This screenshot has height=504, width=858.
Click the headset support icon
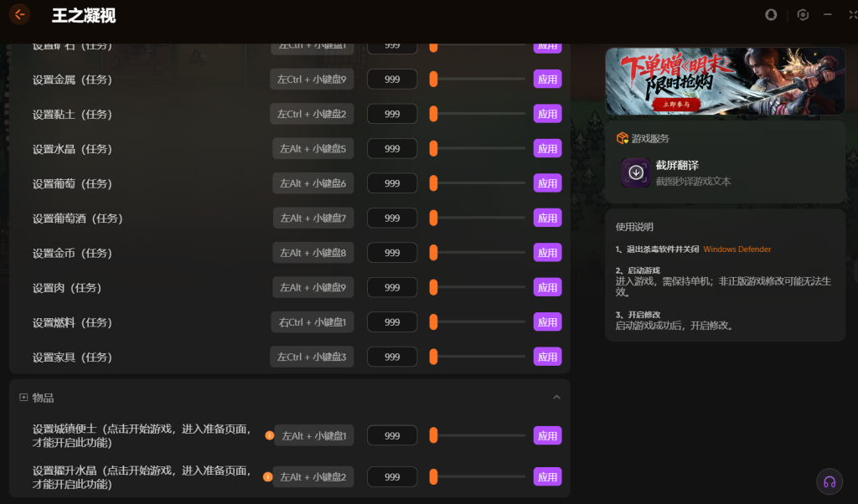click(x=830, y=481)
